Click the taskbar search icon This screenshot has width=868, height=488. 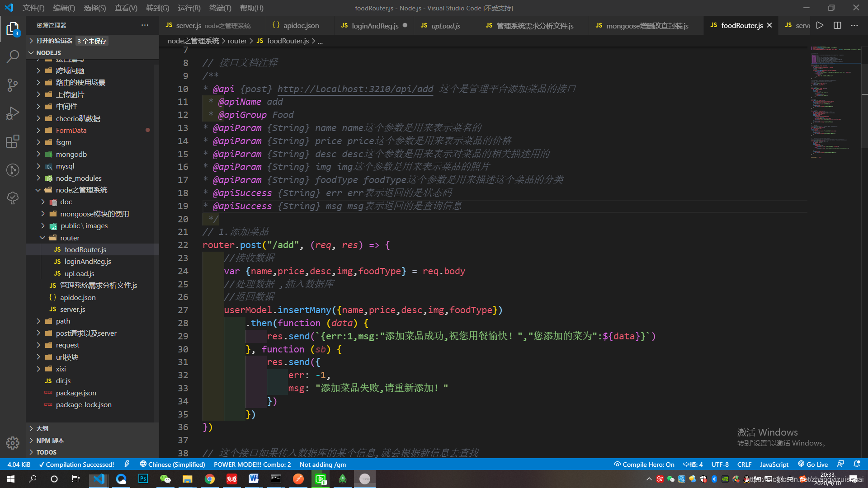[33, 479]
